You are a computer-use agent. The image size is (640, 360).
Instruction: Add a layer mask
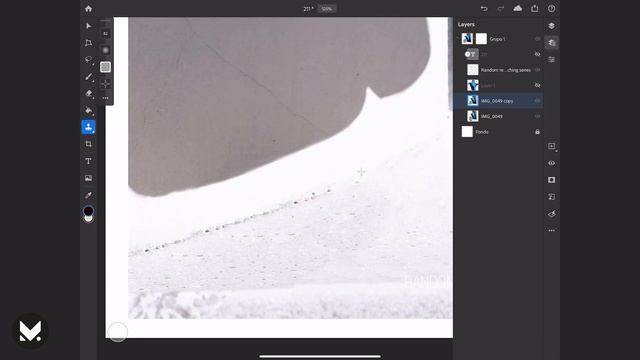[x=551, y=180]
